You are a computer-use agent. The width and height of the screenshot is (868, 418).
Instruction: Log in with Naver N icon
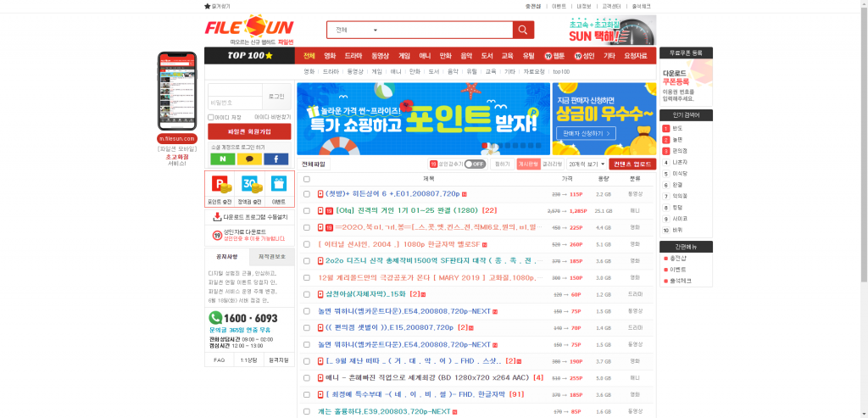(223, 159)
